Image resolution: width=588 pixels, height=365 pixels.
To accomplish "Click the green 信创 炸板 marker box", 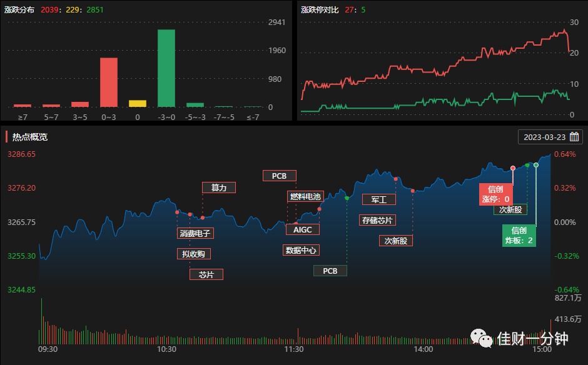I will tap(519, 236).
